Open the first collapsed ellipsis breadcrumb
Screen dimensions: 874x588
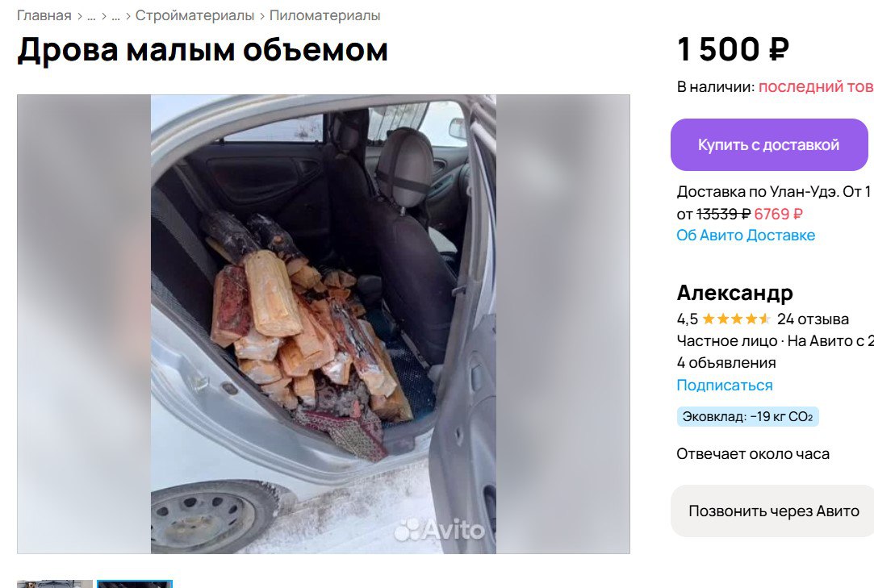coord(91,15)
